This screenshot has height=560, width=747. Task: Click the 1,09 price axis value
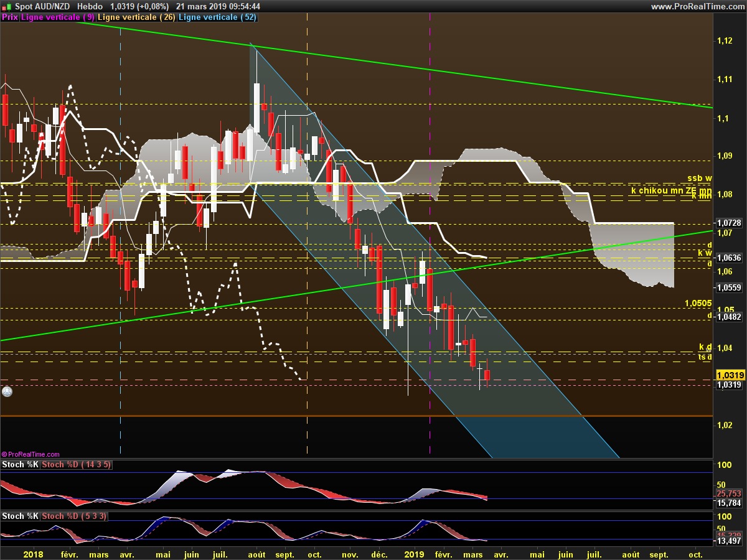click(724, 157)
